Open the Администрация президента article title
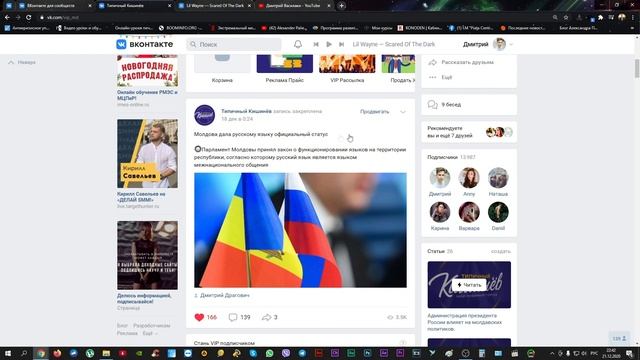Viewport: 640px width, 360px height. click(x=465, y=322)
